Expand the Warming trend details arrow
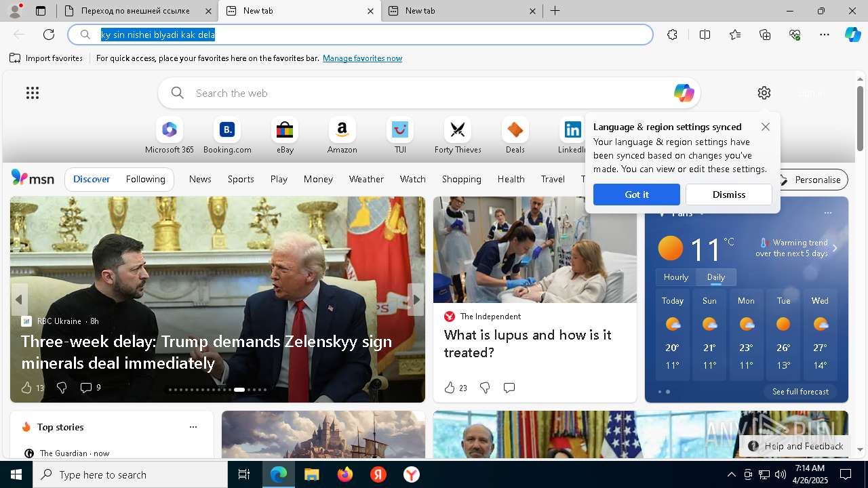The width and height of the screenshot is (868, 488). click(x=835, y=248)
